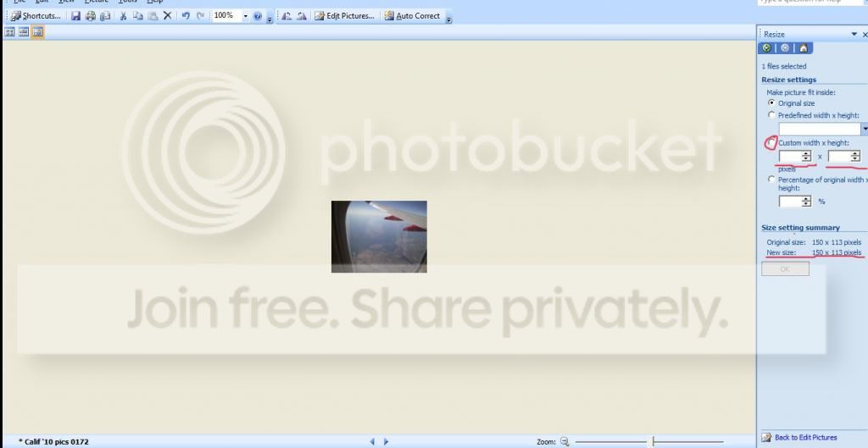
Task: Expand the standard toolbar options arrow
Action: pos(270,18)
